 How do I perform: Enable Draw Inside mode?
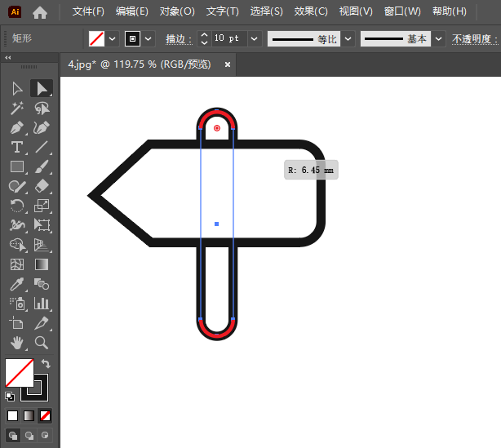click(45, 435)
